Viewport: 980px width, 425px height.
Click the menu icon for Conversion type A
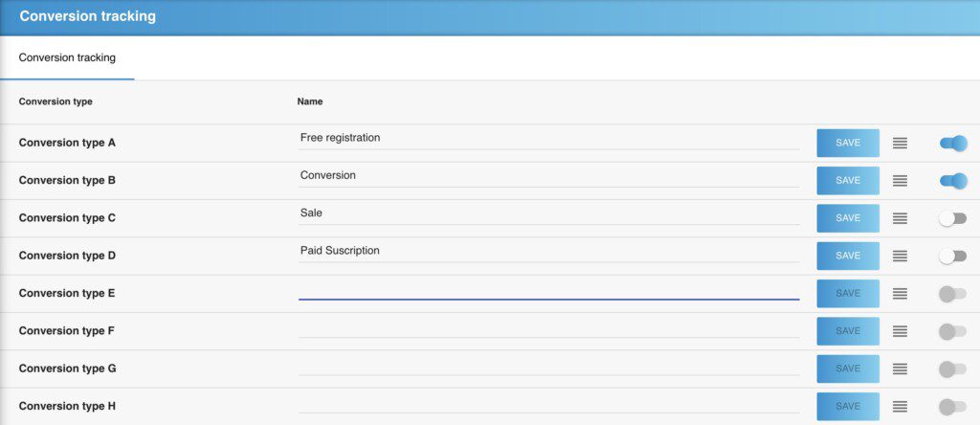click(900, 143)
